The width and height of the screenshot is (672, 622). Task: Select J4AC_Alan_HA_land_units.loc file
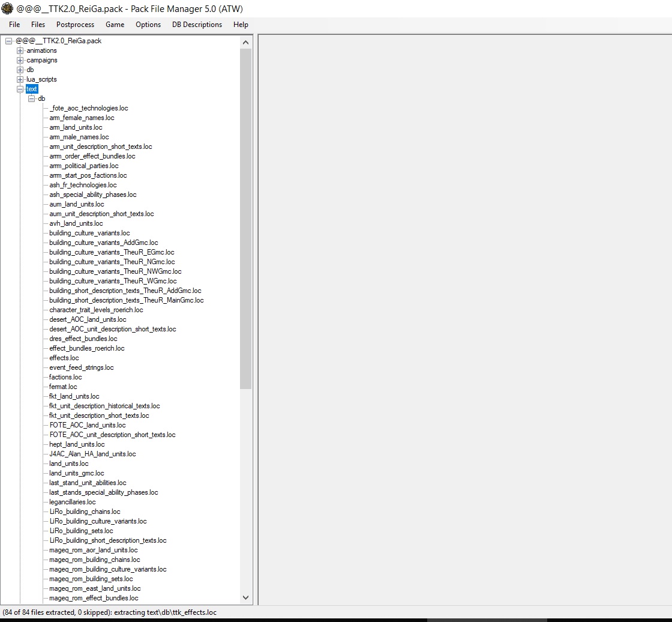click(92, 454)
